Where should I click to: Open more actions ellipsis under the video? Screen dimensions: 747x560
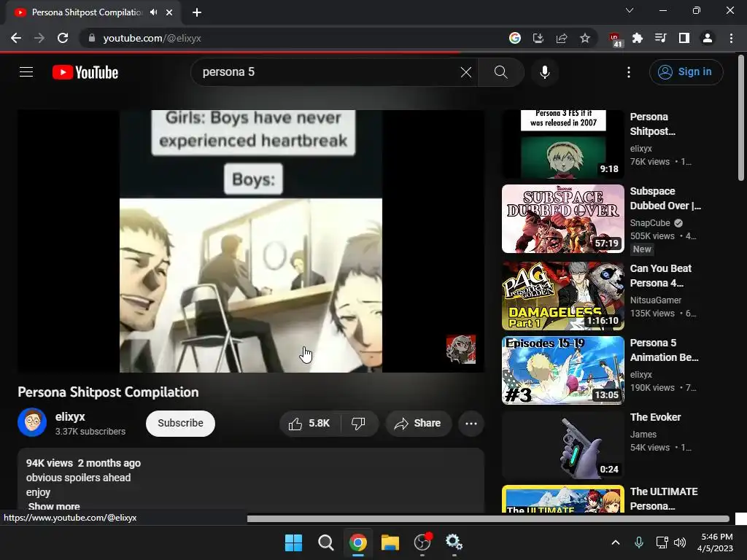[471, 424]
